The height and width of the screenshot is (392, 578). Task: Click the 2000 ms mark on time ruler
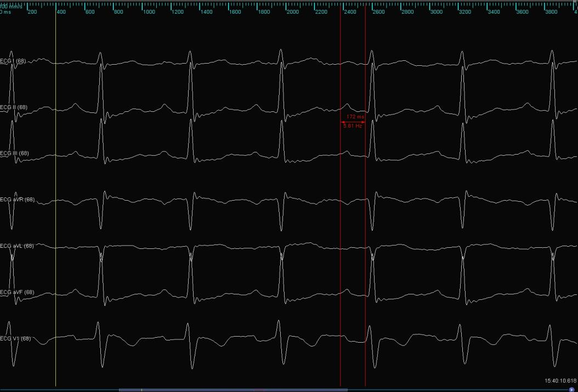point(292,12)
